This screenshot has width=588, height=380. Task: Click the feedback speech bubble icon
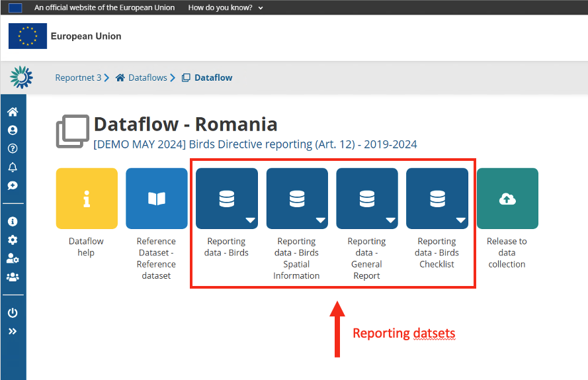(x=13, y=185)
